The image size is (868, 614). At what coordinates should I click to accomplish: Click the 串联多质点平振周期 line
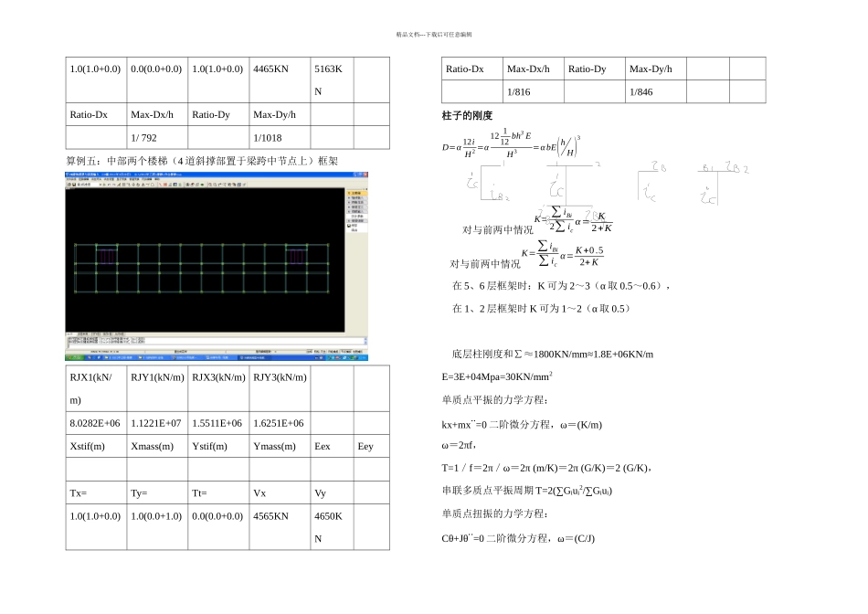[x=527, y=491]
